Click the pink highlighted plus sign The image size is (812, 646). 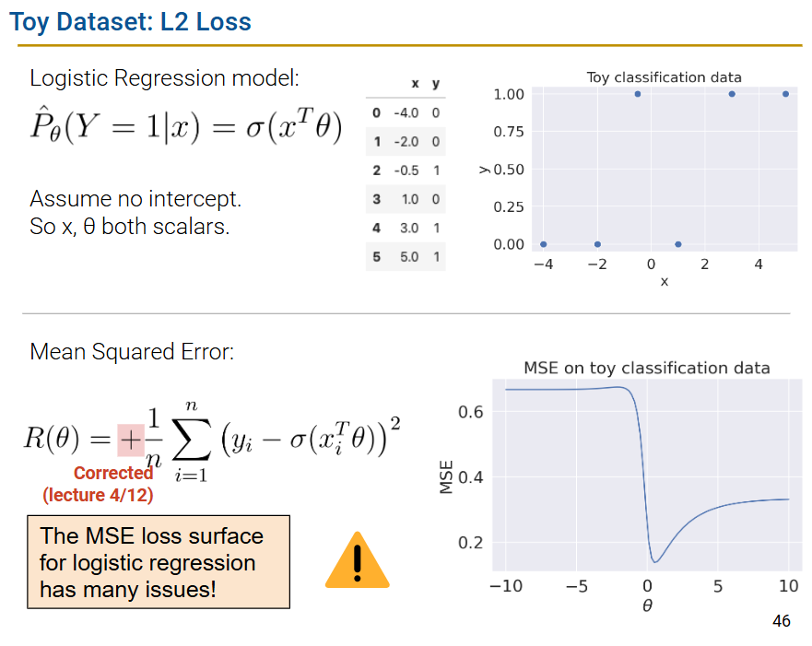tap(131, 441)
